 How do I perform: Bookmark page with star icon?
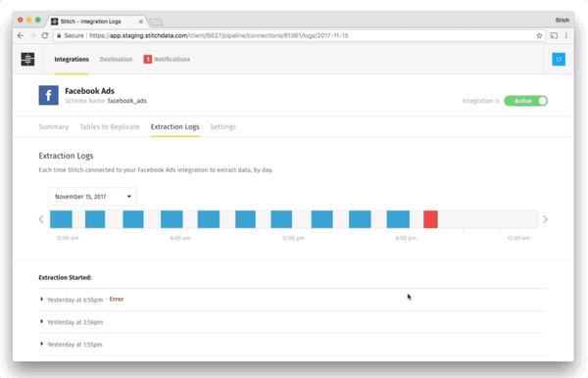539,35
